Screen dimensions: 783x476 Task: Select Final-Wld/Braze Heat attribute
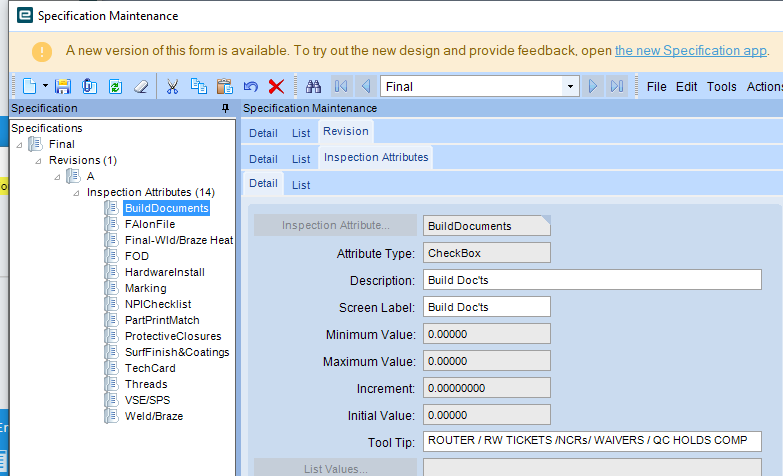(x=179, y=240)
